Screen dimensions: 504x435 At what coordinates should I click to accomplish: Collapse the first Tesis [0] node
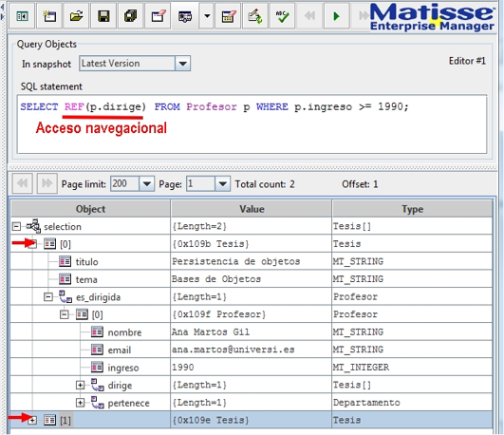(x=32, y=244)
